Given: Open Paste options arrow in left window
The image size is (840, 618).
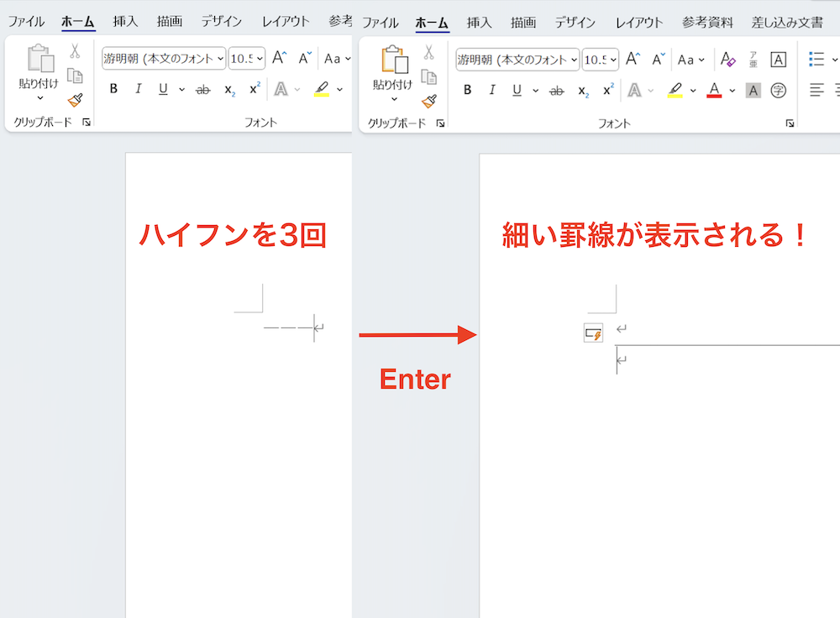Looking at the screenshot, I should (x=39, y=98).
